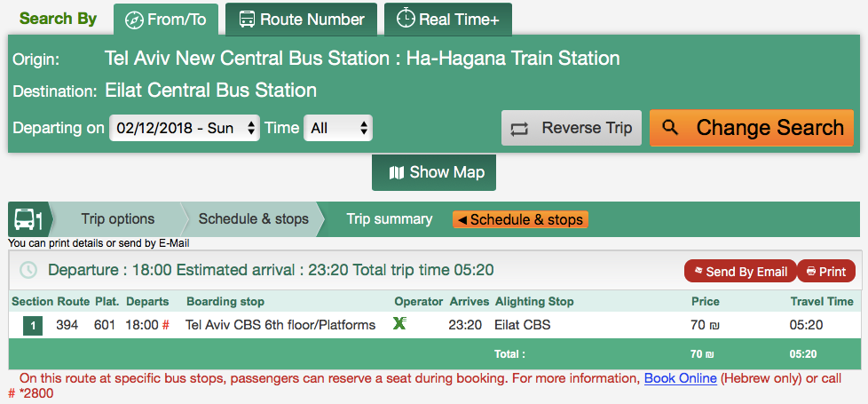
Task: Click the swap arrows icon in Reverse Trip
Action: pos(519,129)
